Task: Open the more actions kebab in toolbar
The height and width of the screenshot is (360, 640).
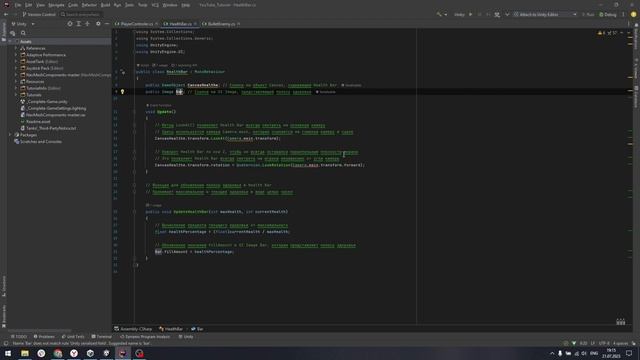Action: pos(623,14)
